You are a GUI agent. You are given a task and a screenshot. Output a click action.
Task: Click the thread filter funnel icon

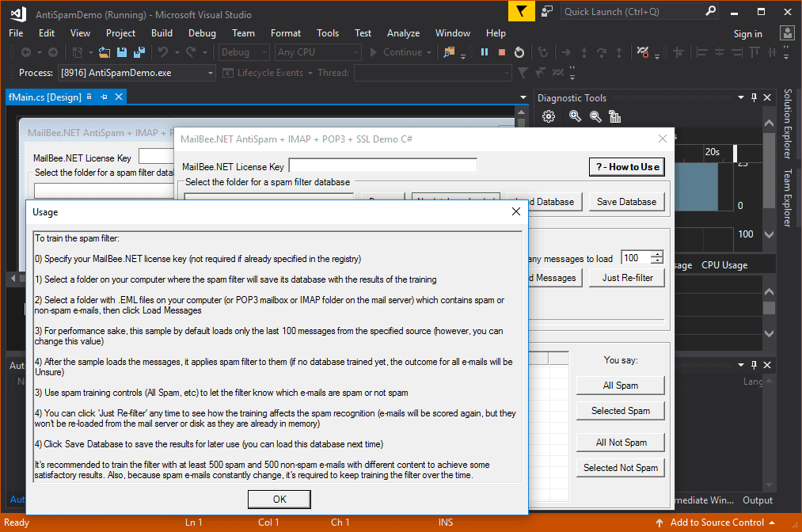(x=523, y=73)
